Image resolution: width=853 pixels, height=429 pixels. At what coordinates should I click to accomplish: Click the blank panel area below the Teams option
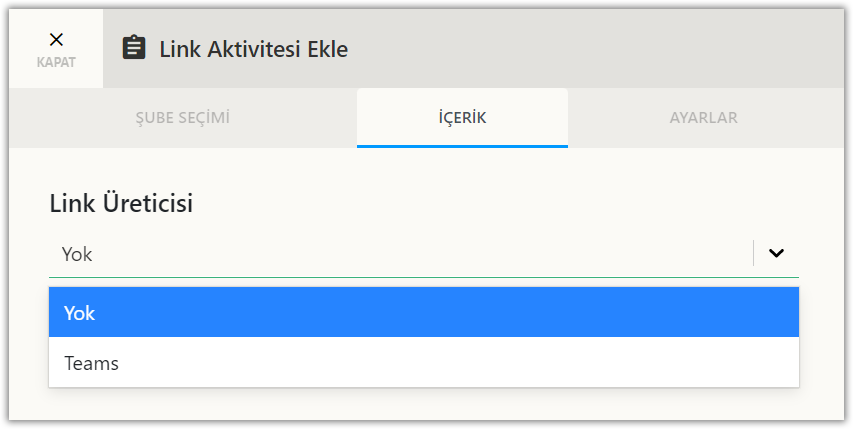click(423, 404)
